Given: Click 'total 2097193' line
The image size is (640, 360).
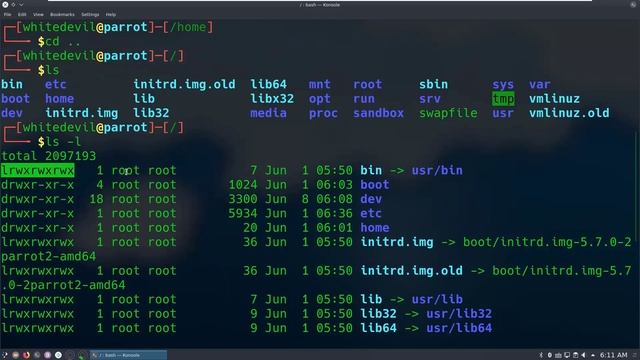Looking at the screenshot, I should [49, 156].
